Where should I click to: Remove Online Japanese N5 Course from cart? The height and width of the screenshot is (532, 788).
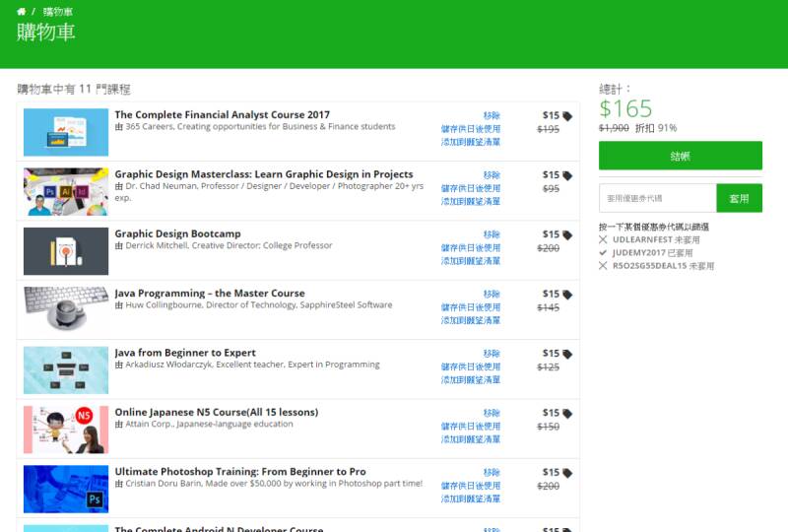click(492, 413)
